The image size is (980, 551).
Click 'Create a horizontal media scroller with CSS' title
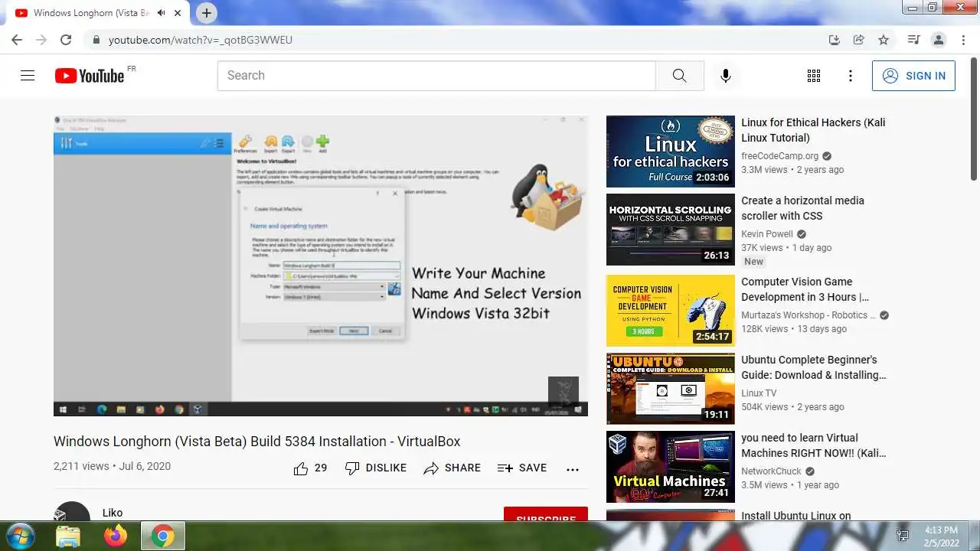pyautogui.click(x=802, y=208)
